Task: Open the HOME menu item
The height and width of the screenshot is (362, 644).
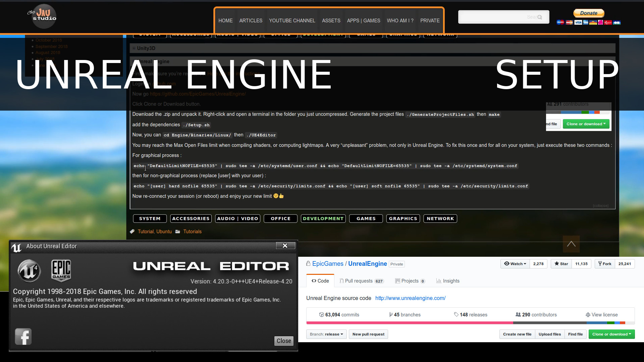Action: (225, 20)
